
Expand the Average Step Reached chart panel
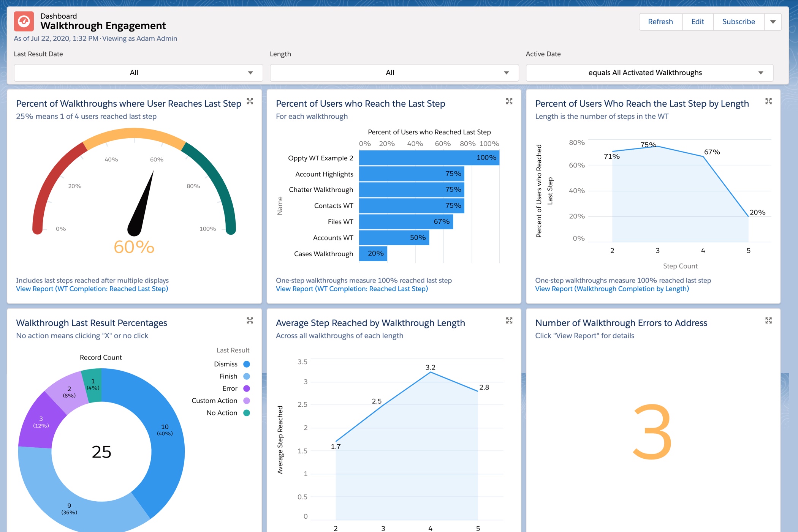coord(510,320)
